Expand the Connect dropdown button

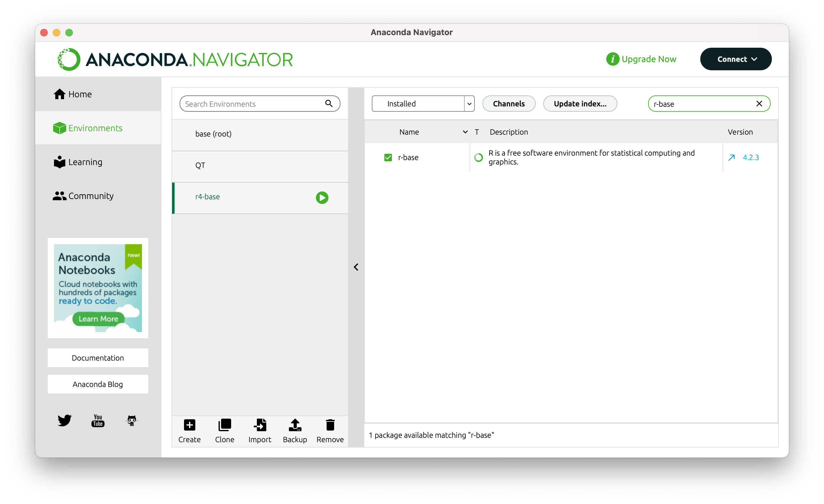(x=735, y=59)
